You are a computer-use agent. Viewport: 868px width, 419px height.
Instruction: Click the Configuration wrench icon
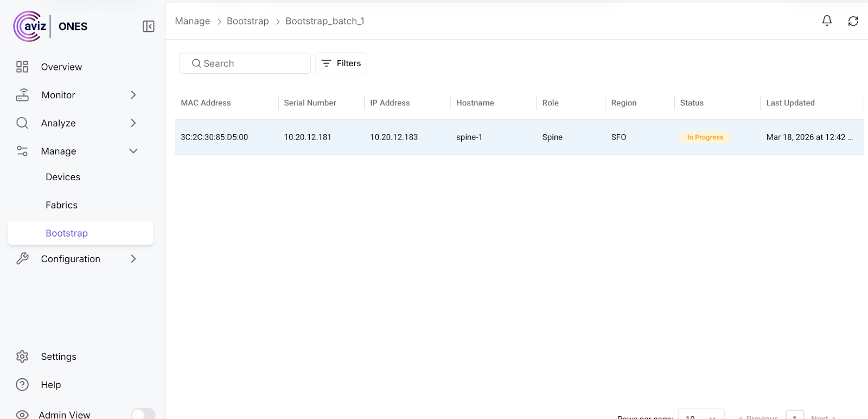[22, 259]
